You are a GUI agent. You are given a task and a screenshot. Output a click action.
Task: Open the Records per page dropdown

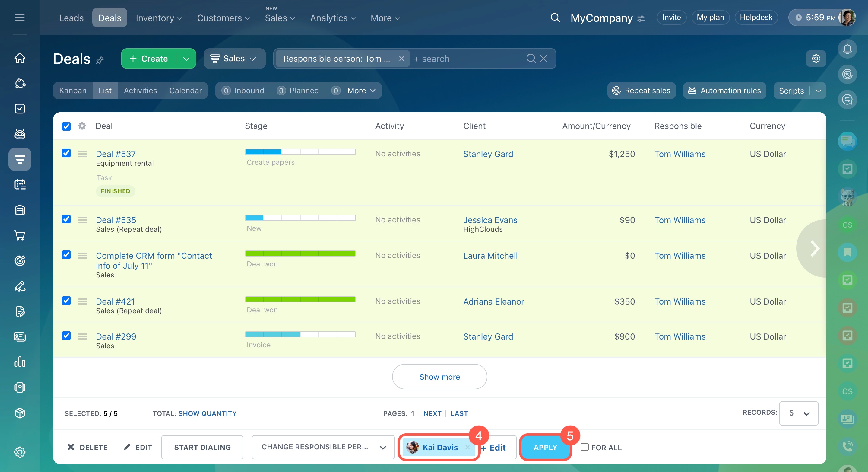[798, 413]
